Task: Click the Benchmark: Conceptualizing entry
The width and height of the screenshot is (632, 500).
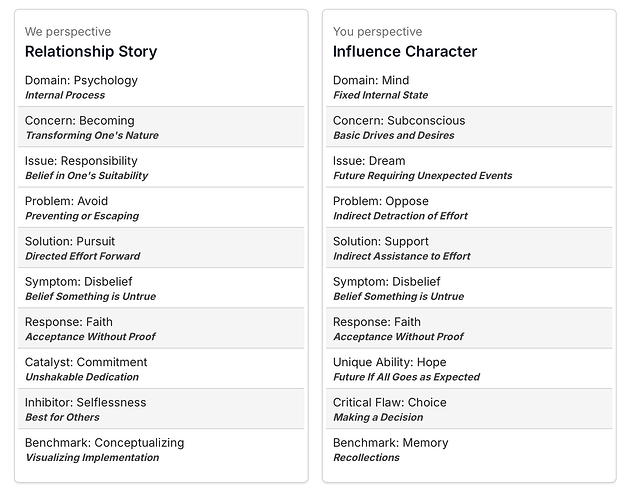Action: tap(161, 449)
